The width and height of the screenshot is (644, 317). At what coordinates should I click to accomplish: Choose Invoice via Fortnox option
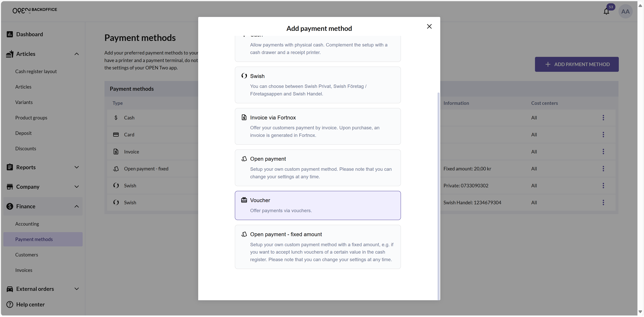pos(317,126)
